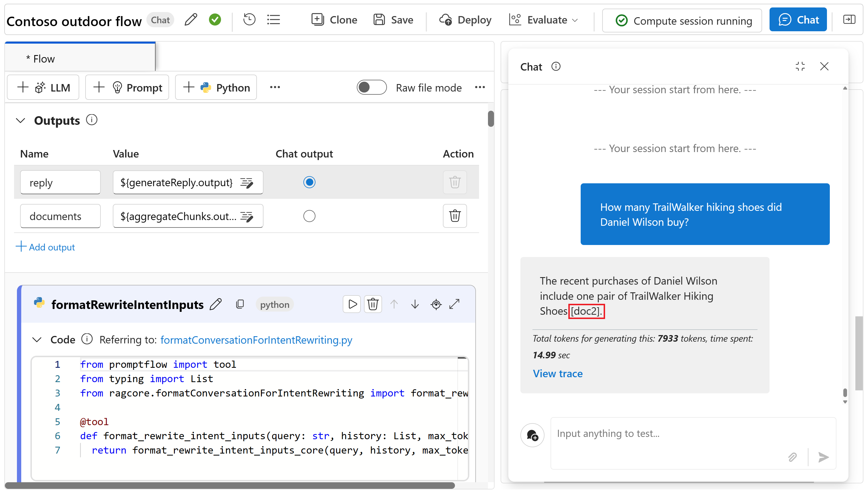Image resolution: width=868 pixels, height=494 pixels.
Task: Open more tools ellipsis next to Python
Action: point(275,87)
